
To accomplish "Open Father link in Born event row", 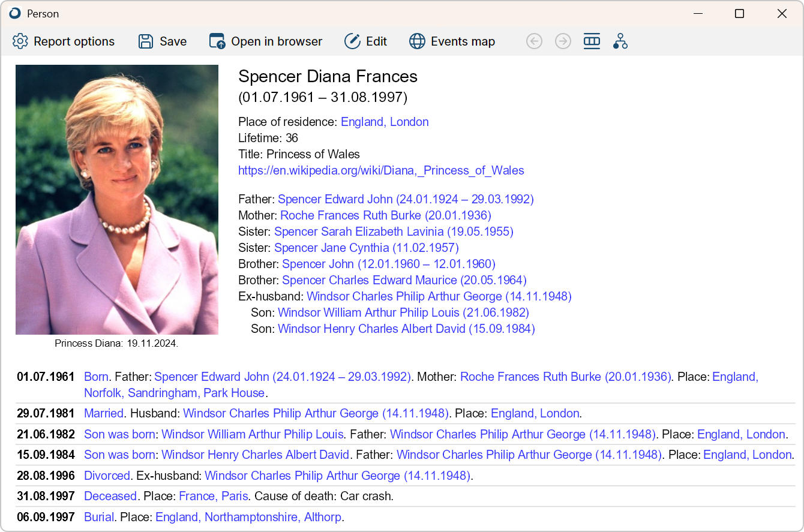I will point(283,377).
